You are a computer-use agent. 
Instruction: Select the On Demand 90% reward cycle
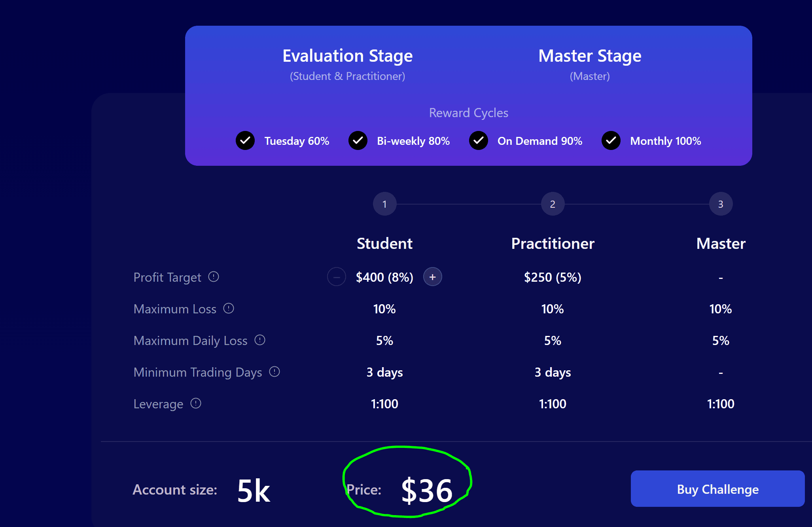tap(479, 141)
